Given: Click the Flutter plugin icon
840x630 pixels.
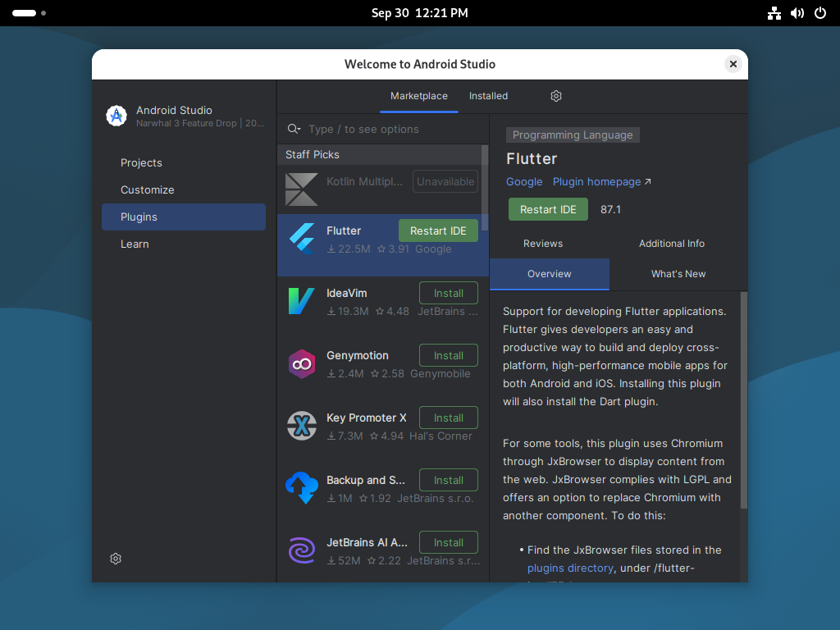Looking at the screenshot, I should tap(301, 239).
